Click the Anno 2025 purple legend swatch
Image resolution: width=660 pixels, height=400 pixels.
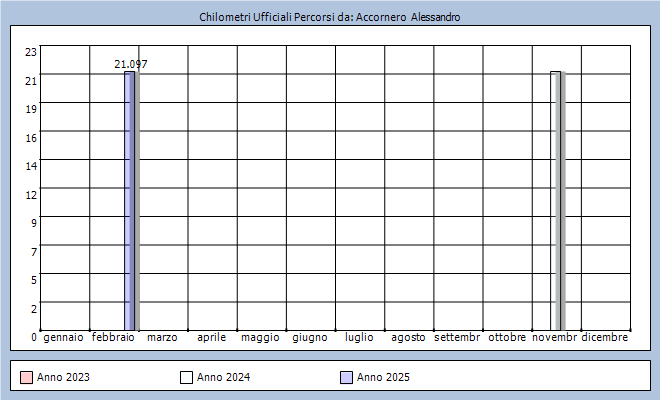click(x=345, y=377)
